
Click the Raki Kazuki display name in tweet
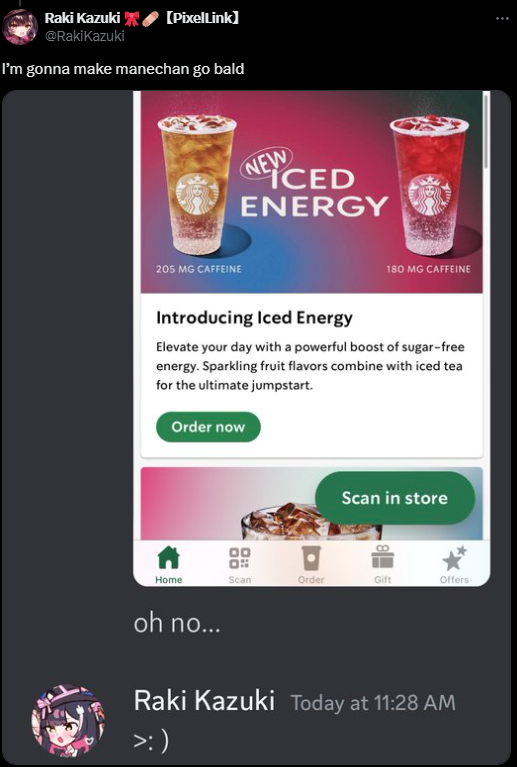tap(82, 18)
